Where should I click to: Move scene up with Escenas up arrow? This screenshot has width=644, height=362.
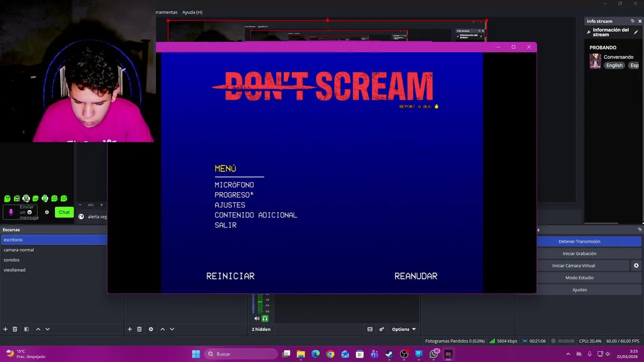tap(38, 329)
